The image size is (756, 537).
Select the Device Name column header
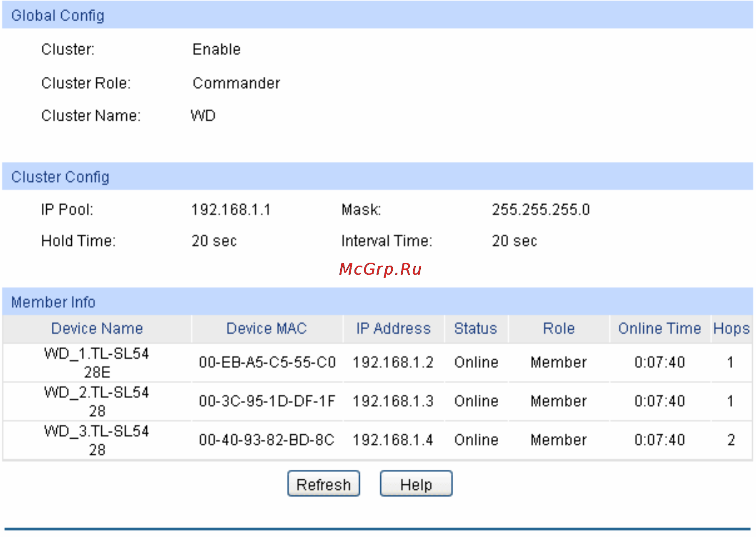coord(97,329)
